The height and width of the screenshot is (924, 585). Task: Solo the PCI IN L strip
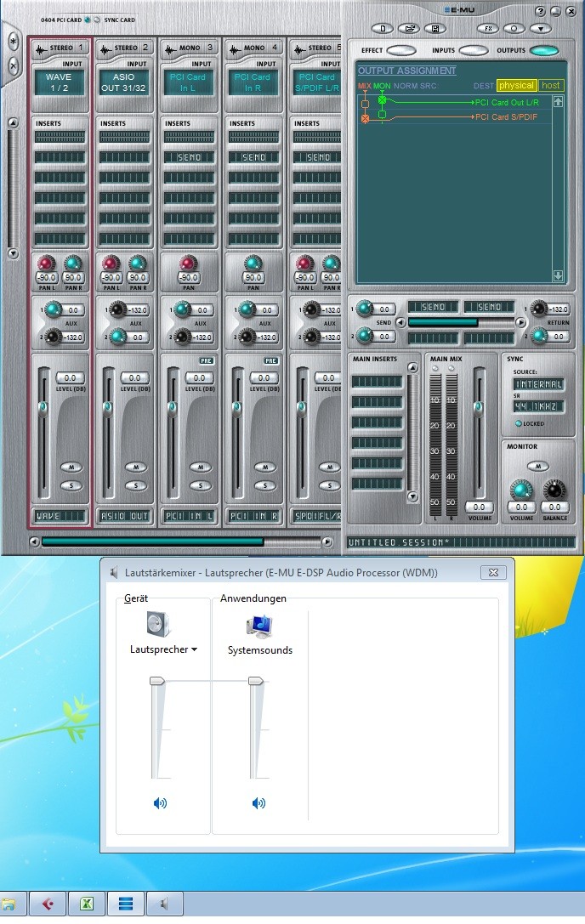[201, 485]
